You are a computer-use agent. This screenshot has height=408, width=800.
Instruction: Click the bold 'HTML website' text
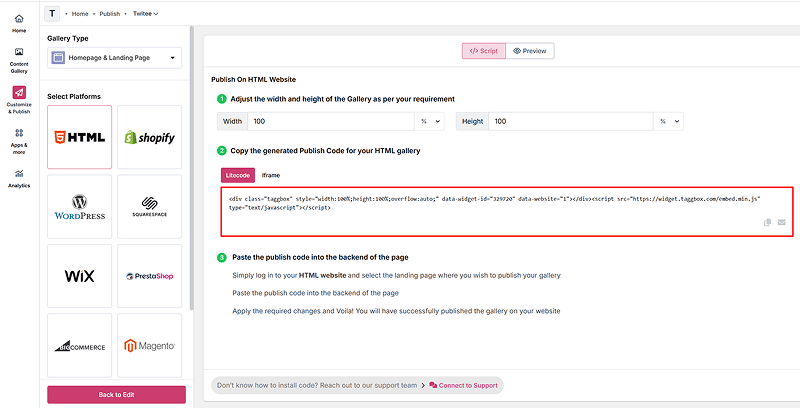point(322,275)
